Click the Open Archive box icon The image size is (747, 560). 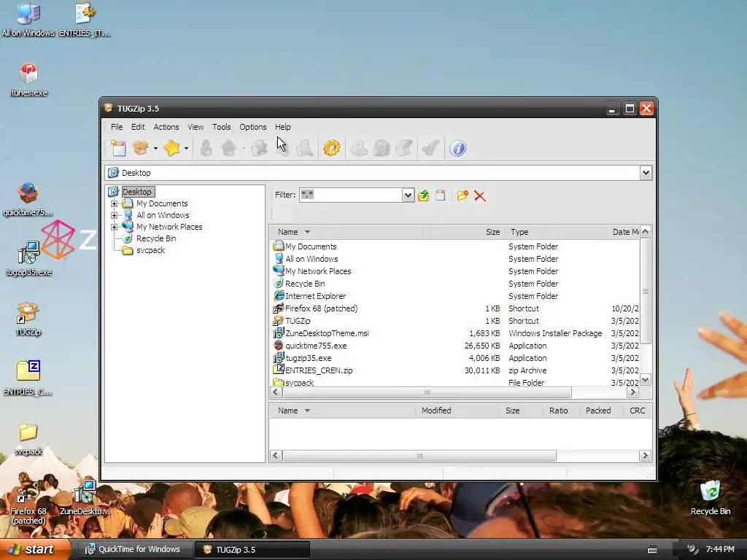click(x=141, y=148)
